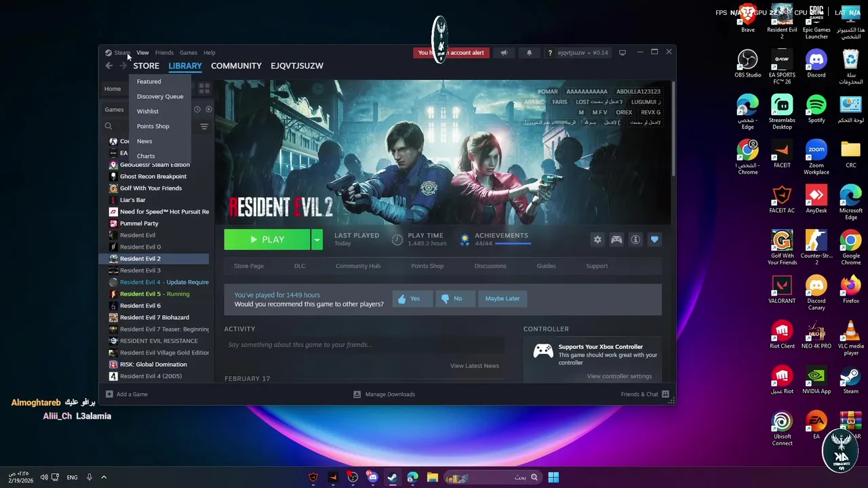
Task: Open Points Shop from the dropdown menu
Action: point(153,126)
